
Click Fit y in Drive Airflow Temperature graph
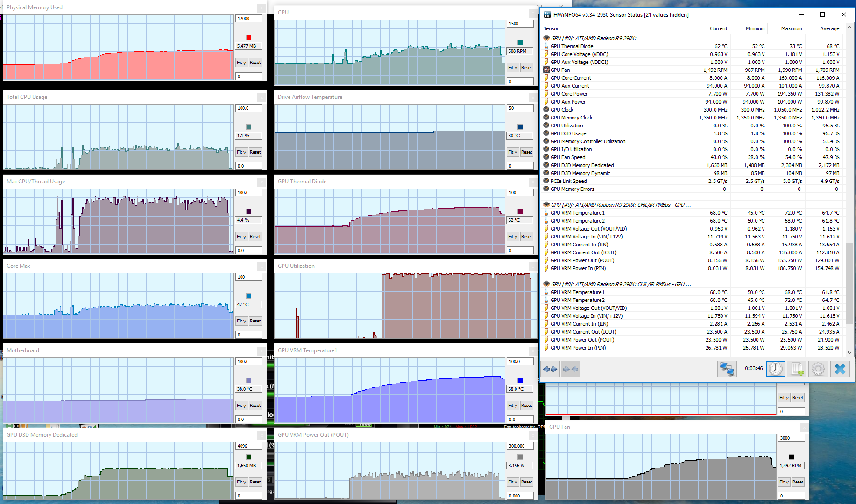click(513, 152)
